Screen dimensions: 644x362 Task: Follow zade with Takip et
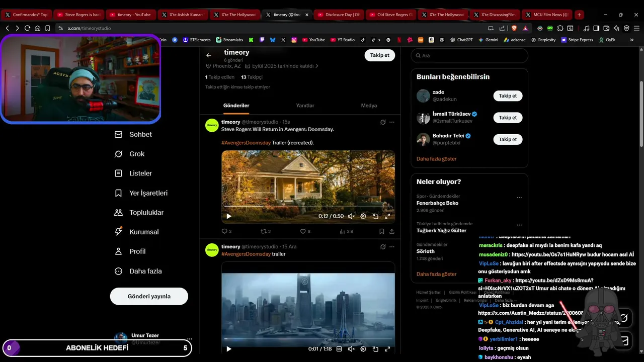click(x=508, y=96)
